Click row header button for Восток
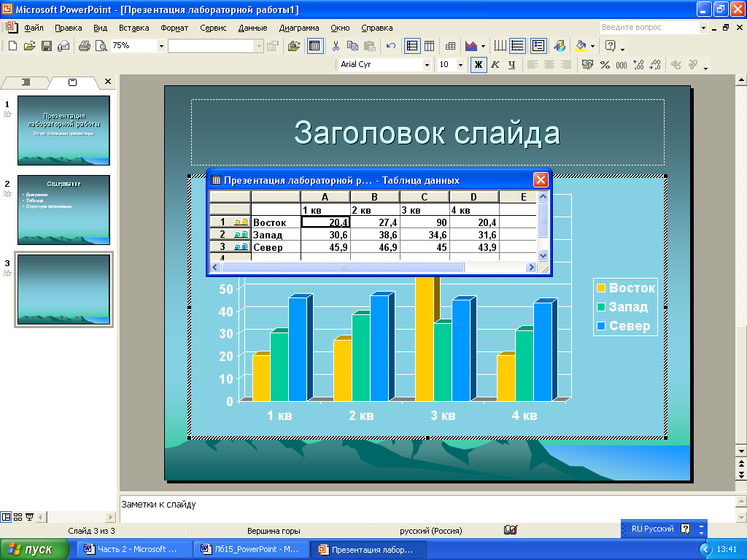The image size is (747, 560). (230, 222)
